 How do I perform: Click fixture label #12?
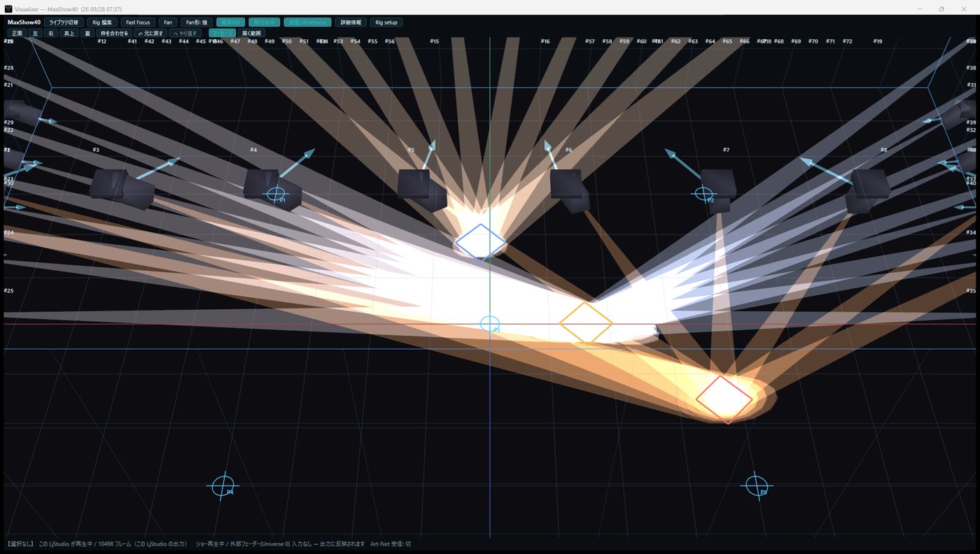pos(102,41)
